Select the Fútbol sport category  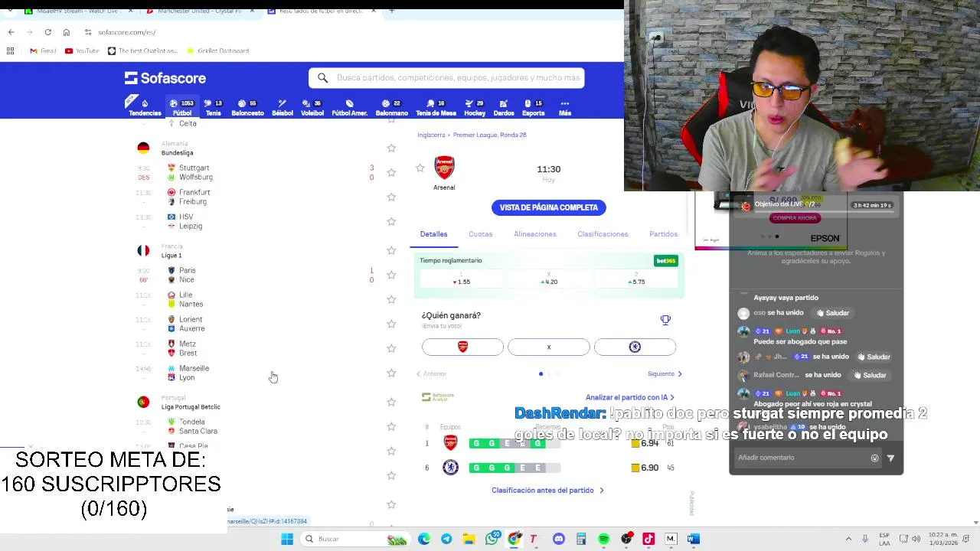click(x=182, y=108)
